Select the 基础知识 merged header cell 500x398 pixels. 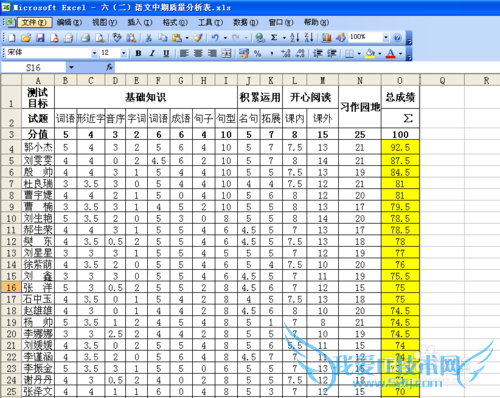[x=146, y=97]
